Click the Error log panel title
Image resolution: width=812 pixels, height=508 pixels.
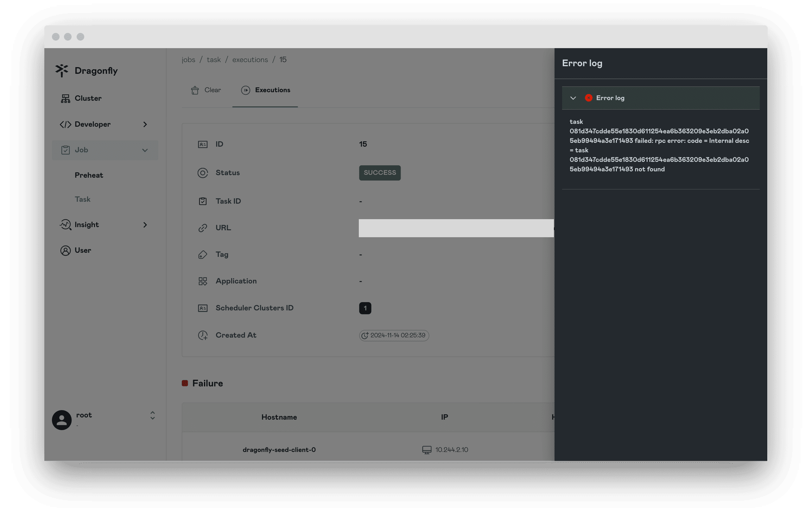(582, 63)
